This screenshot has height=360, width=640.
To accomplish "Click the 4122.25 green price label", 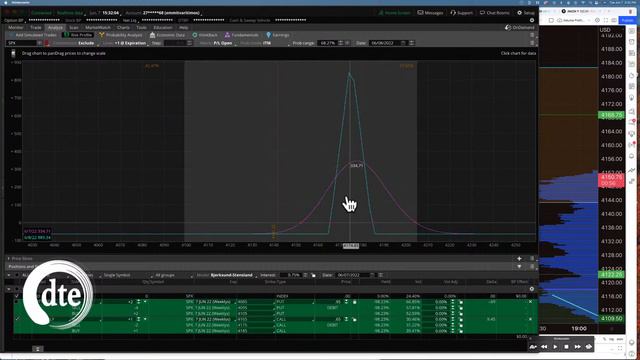I will (x=611, y=275).
